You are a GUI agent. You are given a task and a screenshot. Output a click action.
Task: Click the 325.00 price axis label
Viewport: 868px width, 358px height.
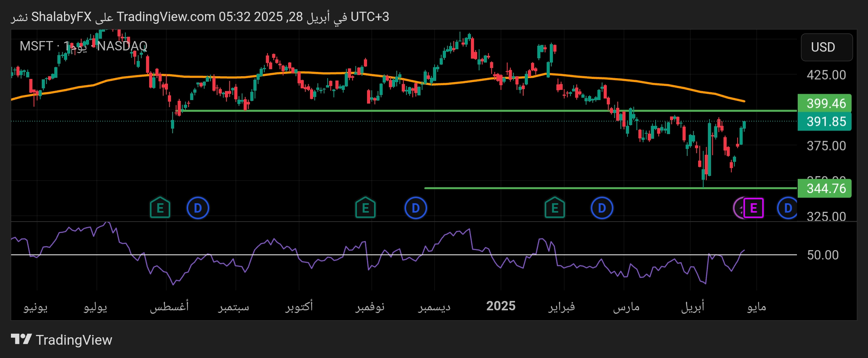coord(826,216)
